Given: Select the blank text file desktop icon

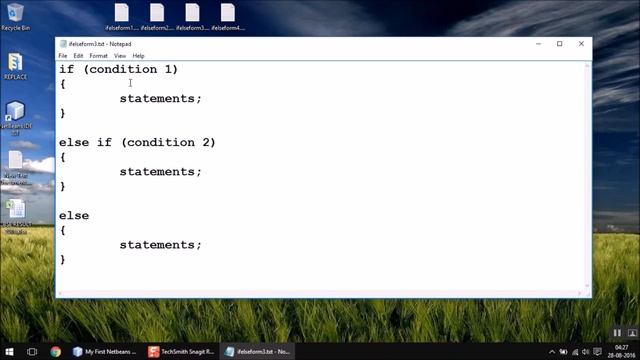Looking at the screenshot, I should pyautogui.click(x=16, y=167).
